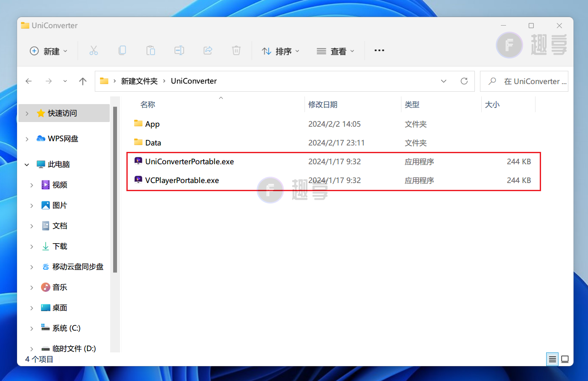Click 244 KB size of UniConverterPortable.exe
The height and width of the screenshot is (381, 588).
point(519,162)
